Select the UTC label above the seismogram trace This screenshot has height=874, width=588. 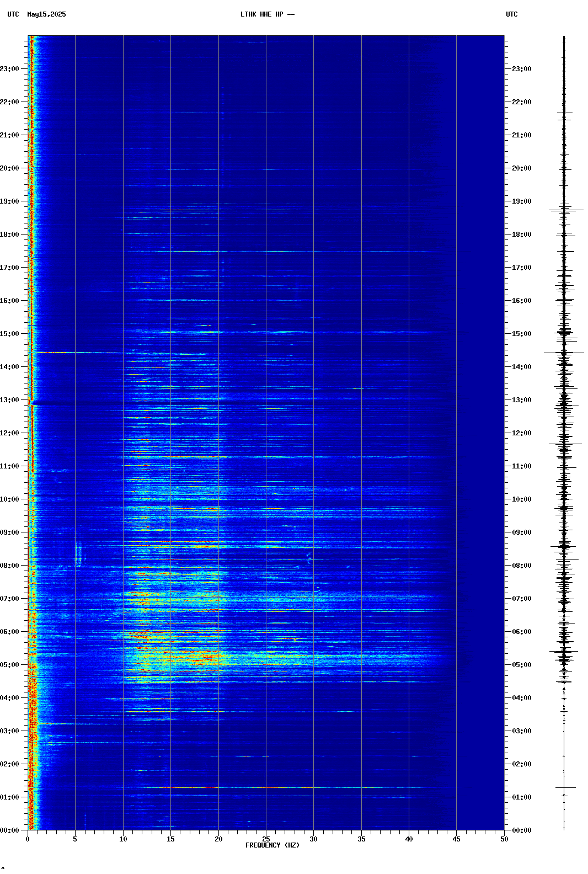pyautogui.click(x=512, y=14)
